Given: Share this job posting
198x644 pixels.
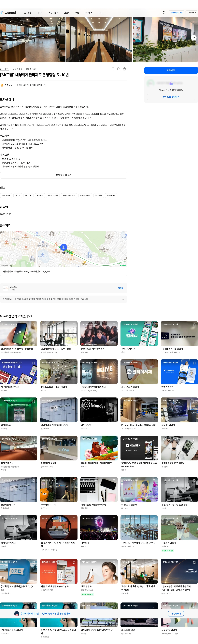Looking at the screenshot, I should [x=124, y=69].
